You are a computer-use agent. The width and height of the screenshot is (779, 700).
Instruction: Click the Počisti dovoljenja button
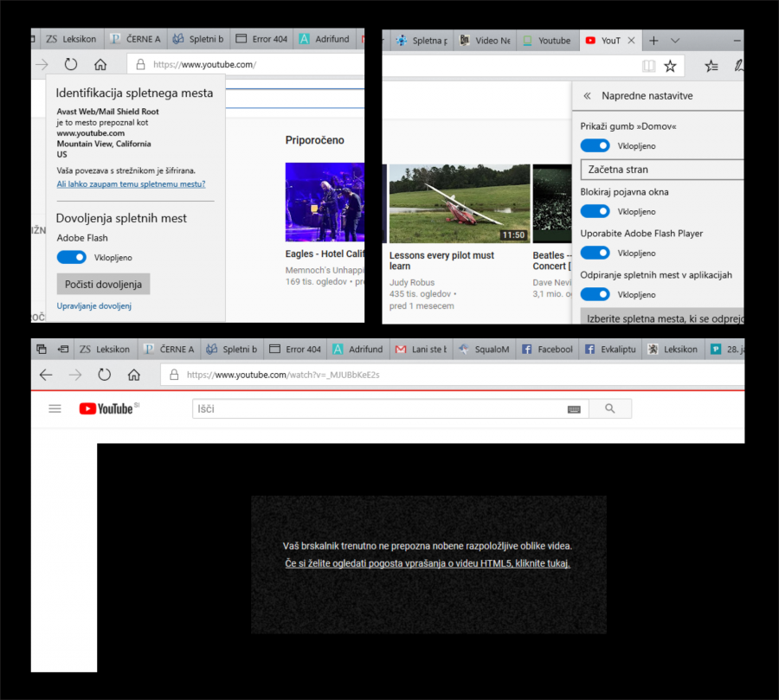[103, 285]
